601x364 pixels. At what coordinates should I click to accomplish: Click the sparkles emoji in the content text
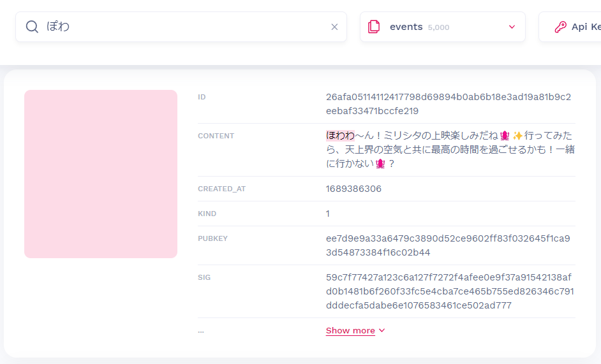click(x=517, y=136)
